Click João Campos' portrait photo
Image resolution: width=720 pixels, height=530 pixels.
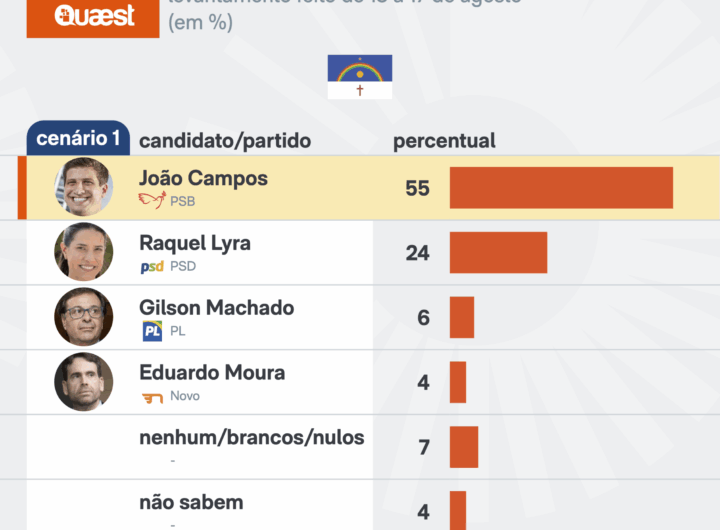tap(83, 187)
